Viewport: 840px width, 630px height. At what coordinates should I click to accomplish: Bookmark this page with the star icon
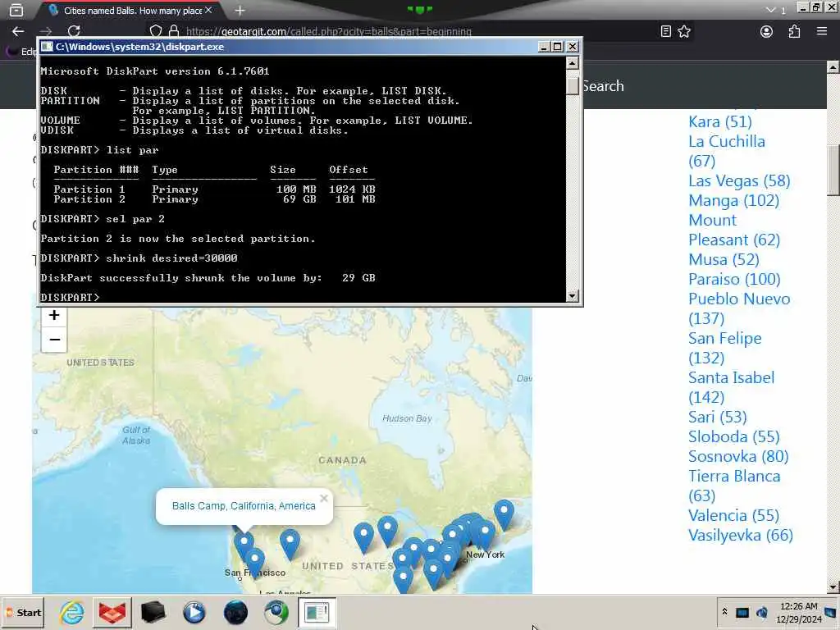pyautogui.click(x=684, y=32)
